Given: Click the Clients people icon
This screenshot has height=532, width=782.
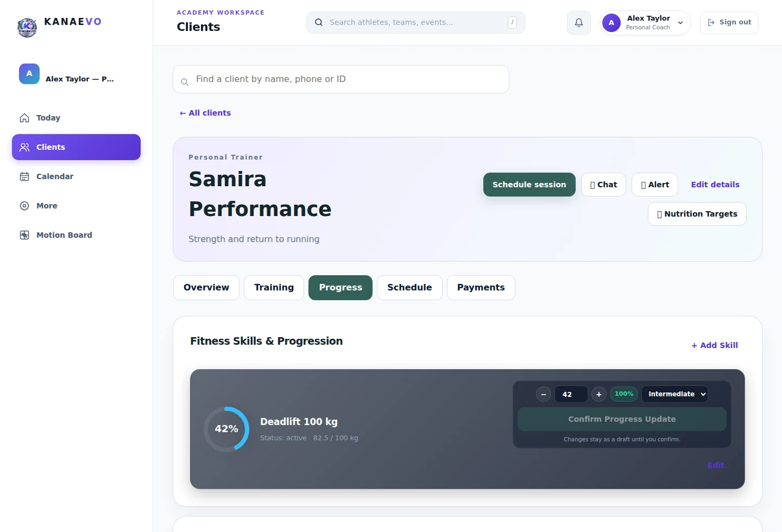Looking at the screenshot, I should point(24,147).
